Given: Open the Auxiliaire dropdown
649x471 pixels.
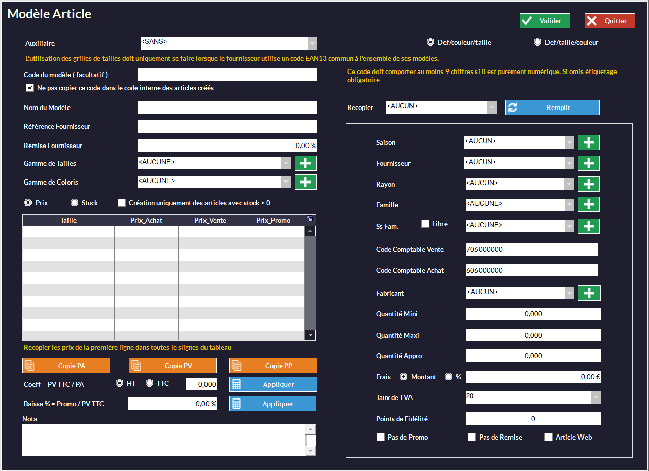Looking at the screenshot, I should point(311,43).
